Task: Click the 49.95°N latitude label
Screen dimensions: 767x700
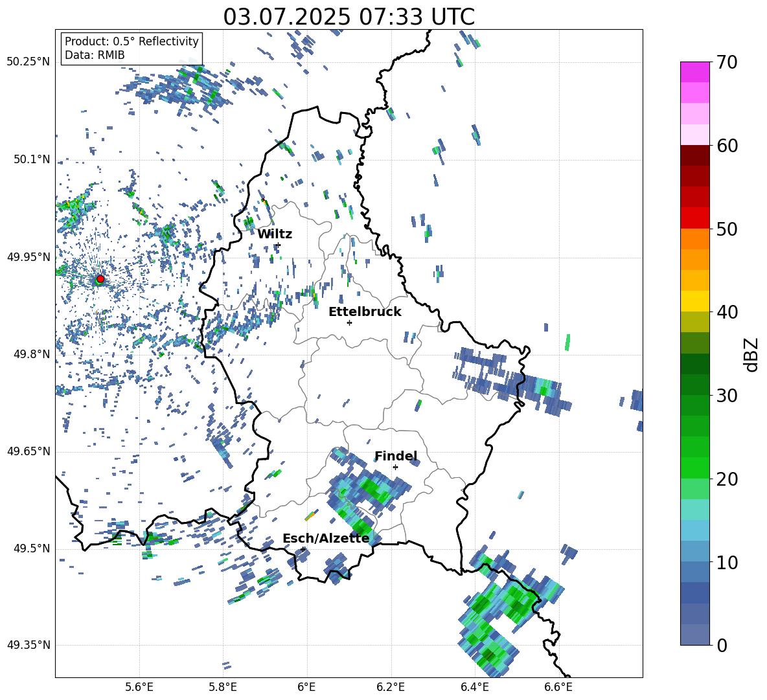Action: [29, 257]
